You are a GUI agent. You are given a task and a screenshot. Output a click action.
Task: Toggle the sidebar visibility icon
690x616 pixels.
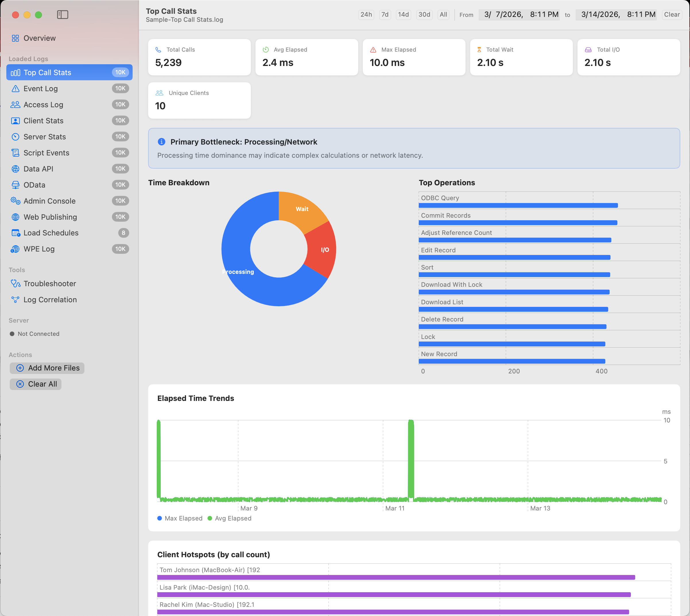click(63, 15)
